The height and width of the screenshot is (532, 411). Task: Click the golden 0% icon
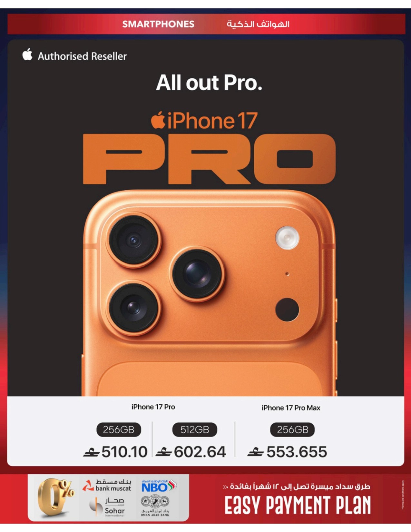click(55, 497)
